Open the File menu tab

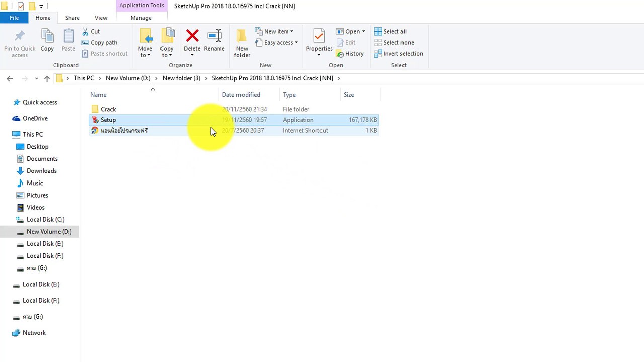click(14, 18)
